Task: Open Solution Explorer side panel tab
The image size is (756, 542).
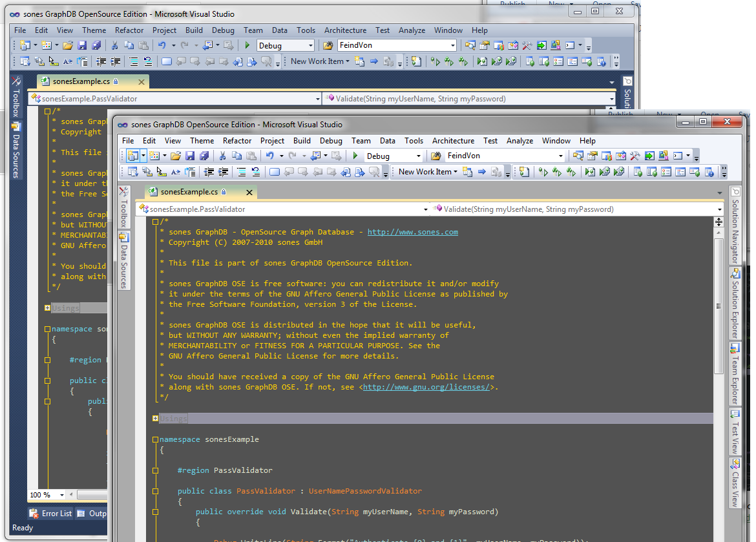Action: 735,304
